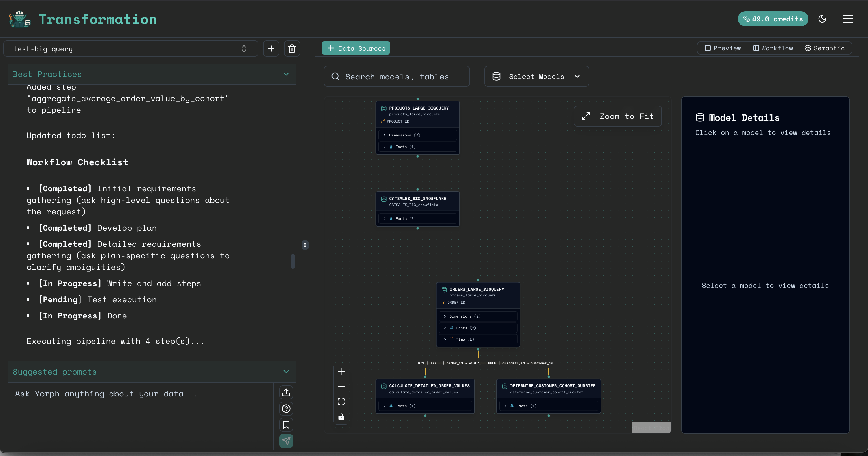Create new chat with plus icon
The height and width of the screenshot is (456, 868).
[x=271, y=49]
